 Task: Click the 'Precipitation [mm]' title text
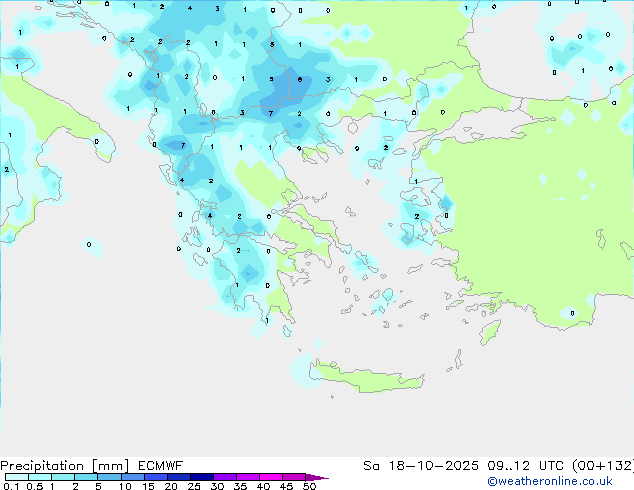point(65,466)
